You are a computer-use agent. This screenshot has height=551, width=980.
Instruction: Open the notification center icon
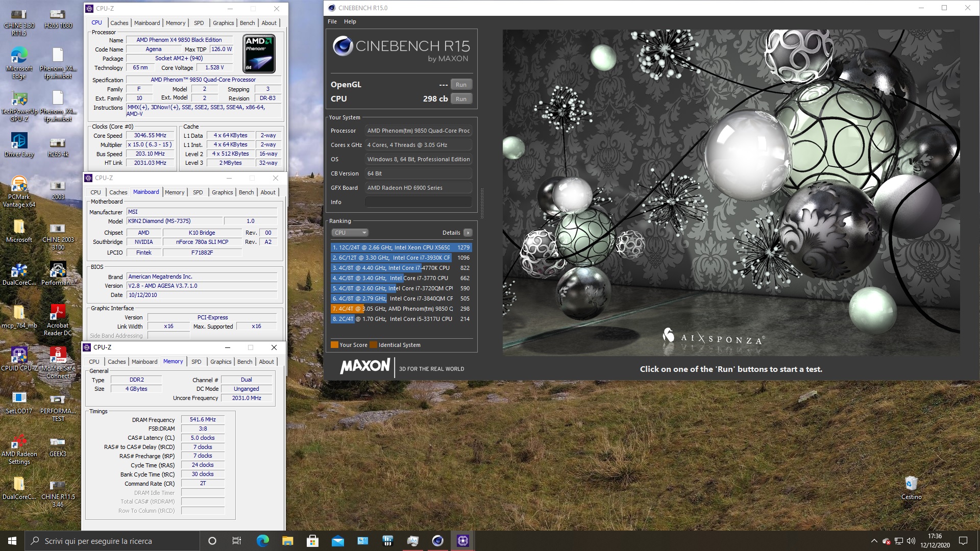963,541
